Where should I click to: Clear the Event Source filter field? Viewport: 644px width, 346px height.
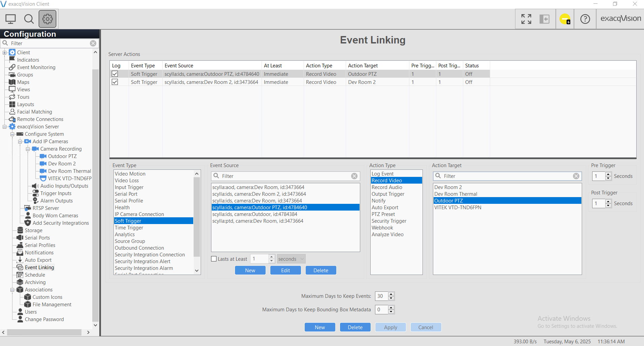tap(354, 176)
